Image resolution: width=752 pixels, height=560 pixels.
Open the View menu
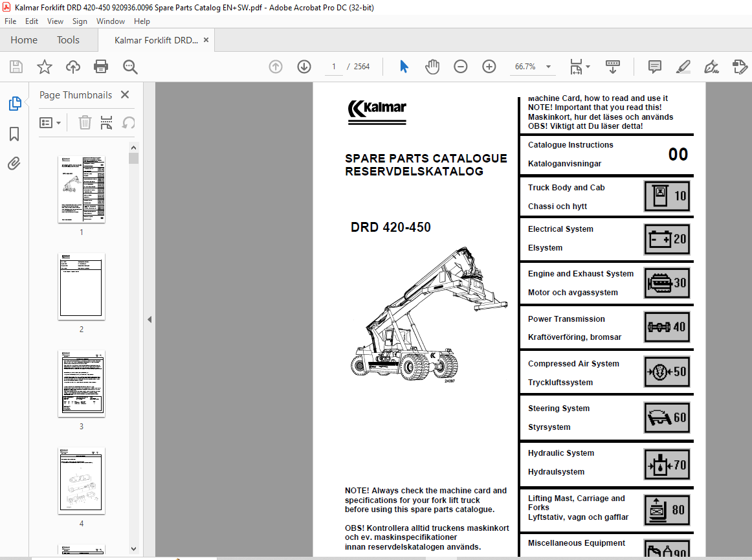[55, 21]
